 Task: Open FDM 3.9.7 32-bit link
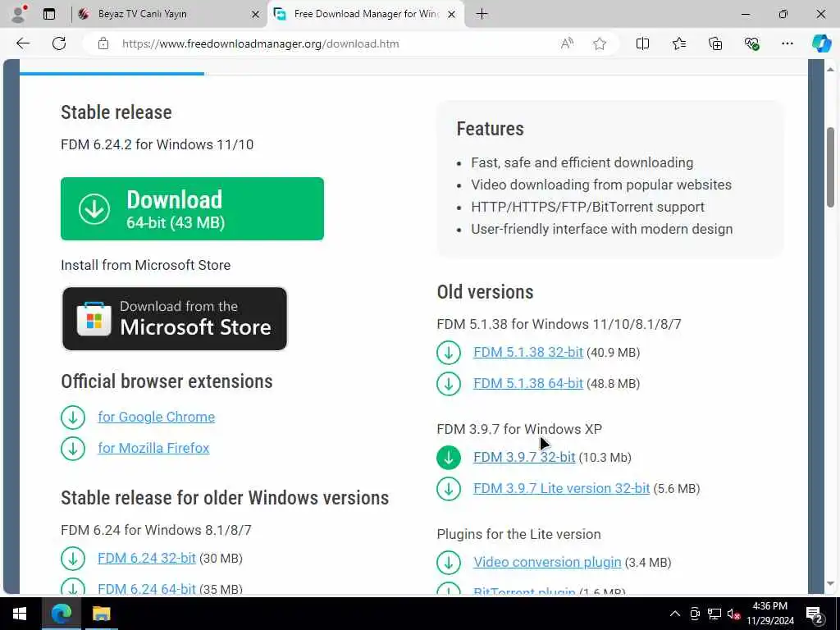point(524,457)
